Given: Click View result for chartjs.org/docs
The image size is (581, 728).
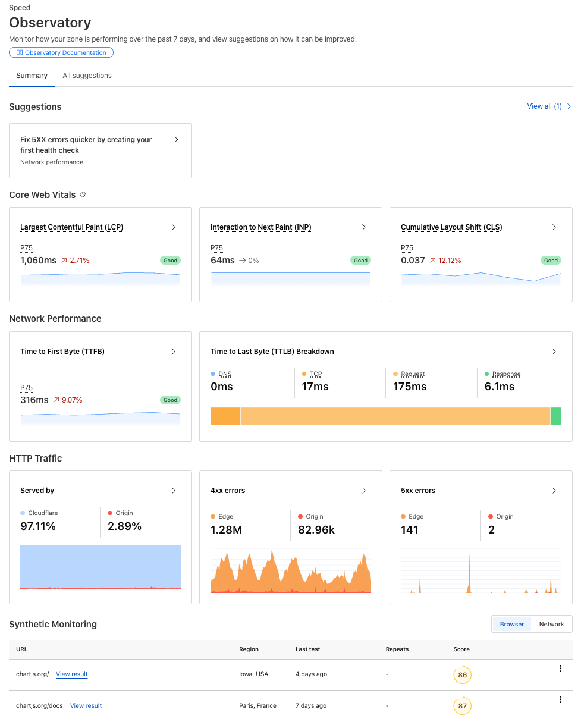Looking at the screenshot, I should [86, 705].
